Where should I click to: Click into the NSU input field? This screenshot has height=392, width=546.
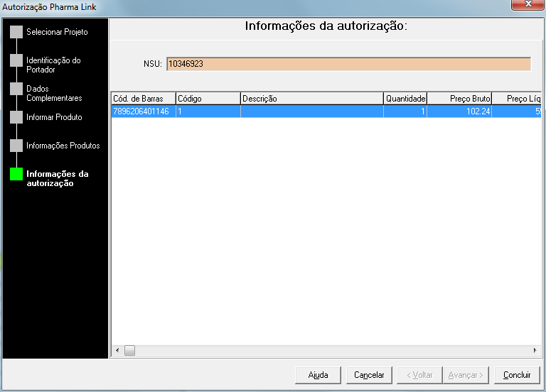click(x=348, y=64)
